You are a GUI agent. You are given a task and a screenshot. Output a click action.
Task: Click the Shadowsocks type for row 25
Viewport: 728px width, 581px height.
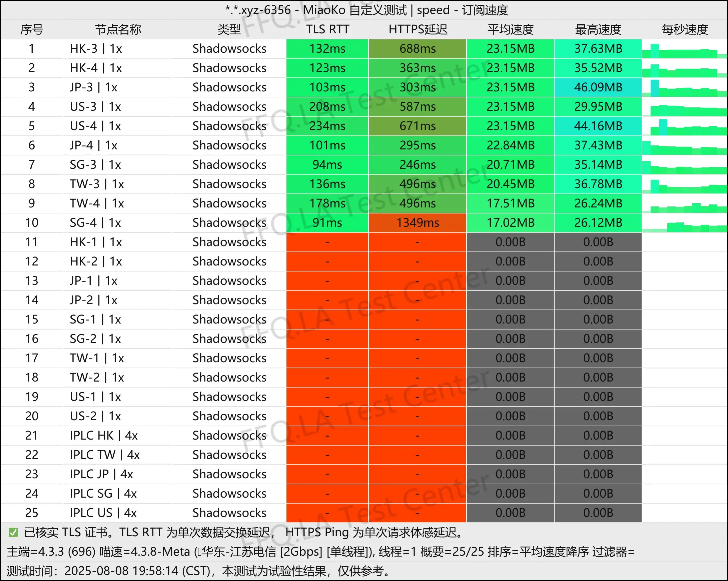coord(229,513)
